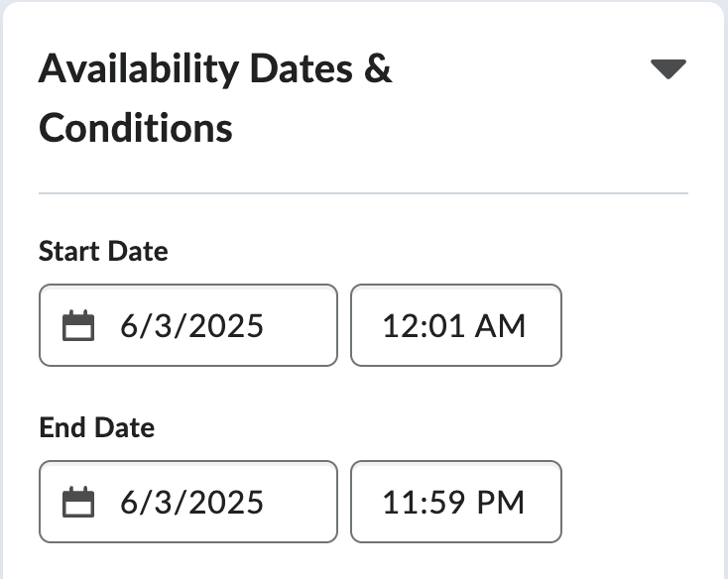Image resolution: width=728 pixels, height=579 pixels.
Task: Focus the end date text 6/3/2025
Action: point(191,502)
